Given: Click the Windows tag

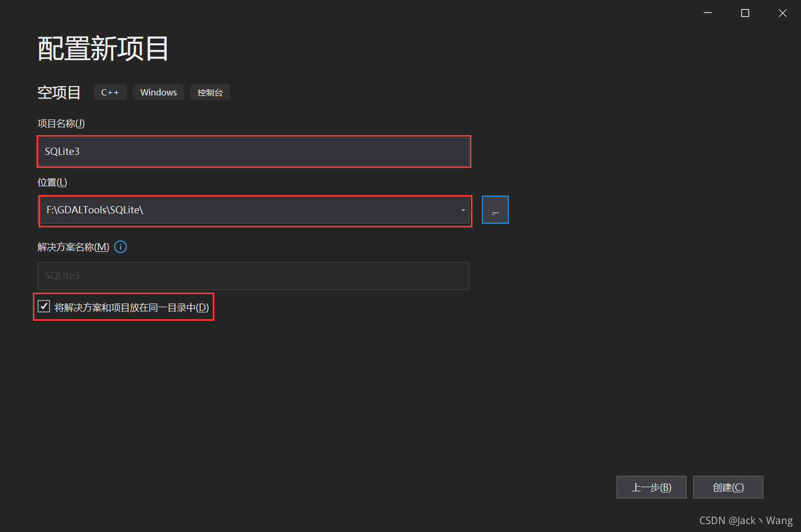Looking at the screenshot, I should [x=159, y=92].
